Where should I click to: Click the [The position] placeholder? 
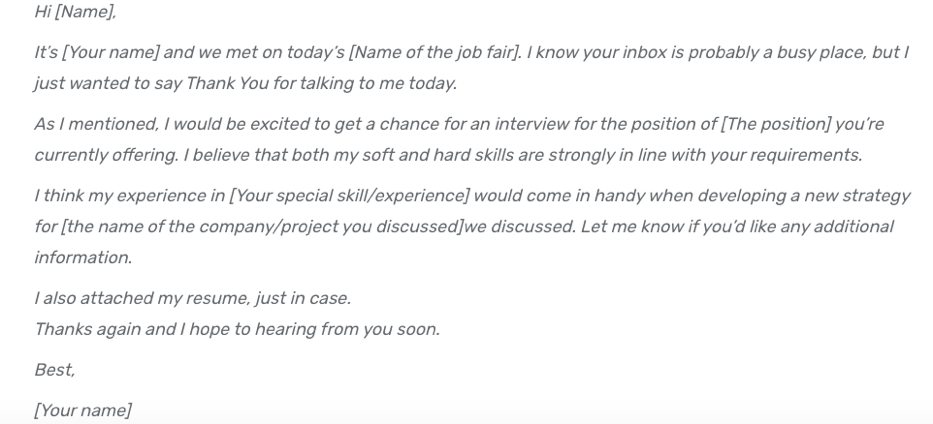tap(778, 124)
